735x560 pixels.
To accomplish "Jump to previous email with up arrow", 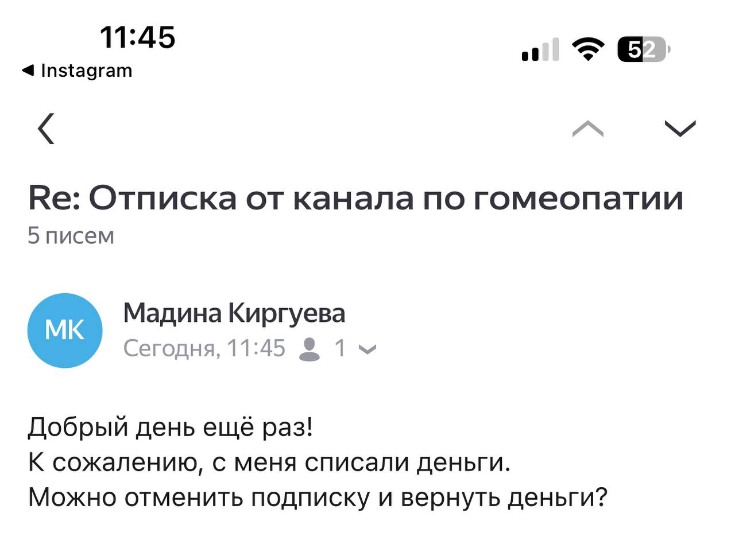I will (588, 129).
